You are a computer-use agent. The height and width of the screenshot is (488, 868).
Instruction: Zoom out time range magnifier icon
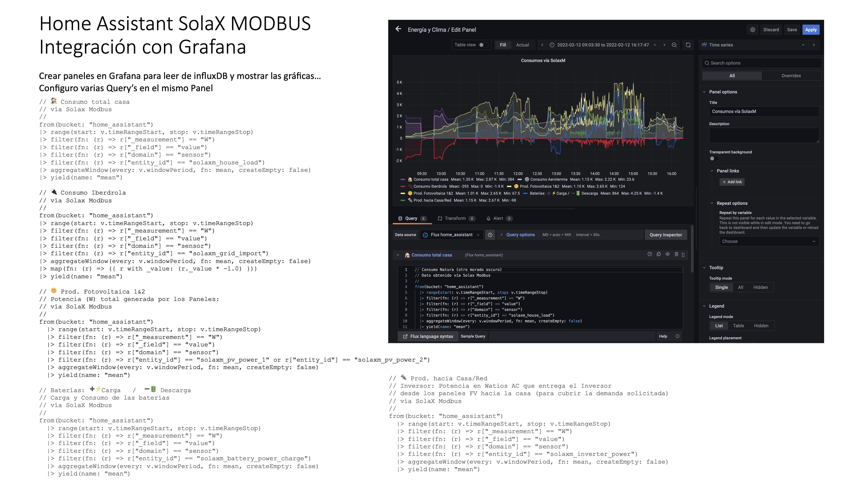tap(674, 45)
